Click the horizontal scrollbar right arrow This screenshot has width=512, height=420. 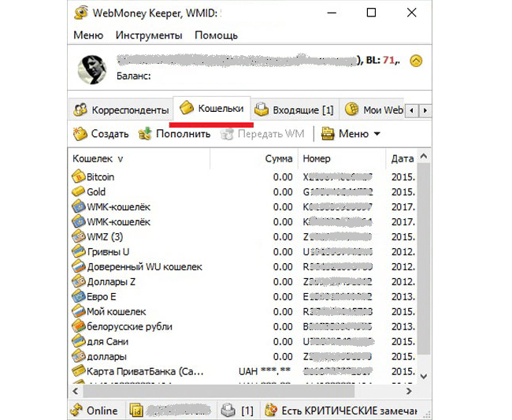point(409,391)
